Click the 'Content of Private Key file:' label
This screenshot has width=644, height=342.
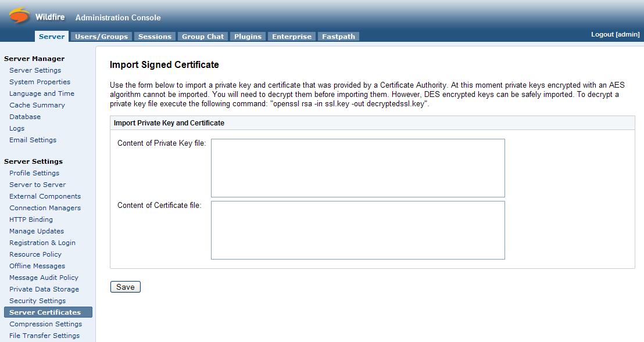pos(162,143)
